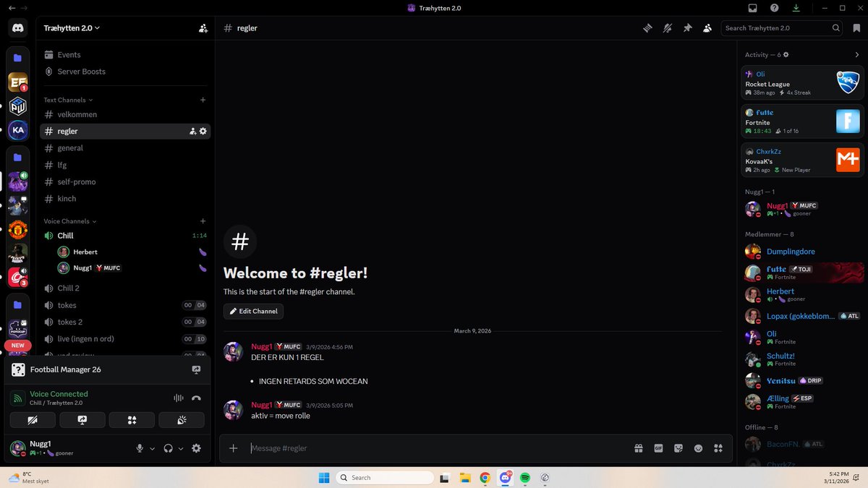Open the gift subscription menu
868x488 pixels.
tap(639, 448)
